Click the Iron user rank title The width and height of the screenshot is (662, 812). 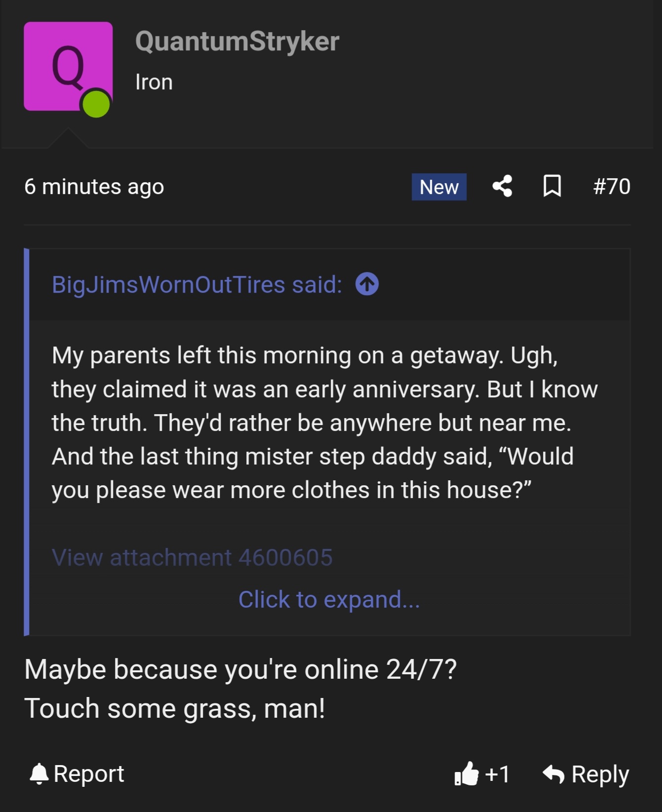click(x=154, y=82)
